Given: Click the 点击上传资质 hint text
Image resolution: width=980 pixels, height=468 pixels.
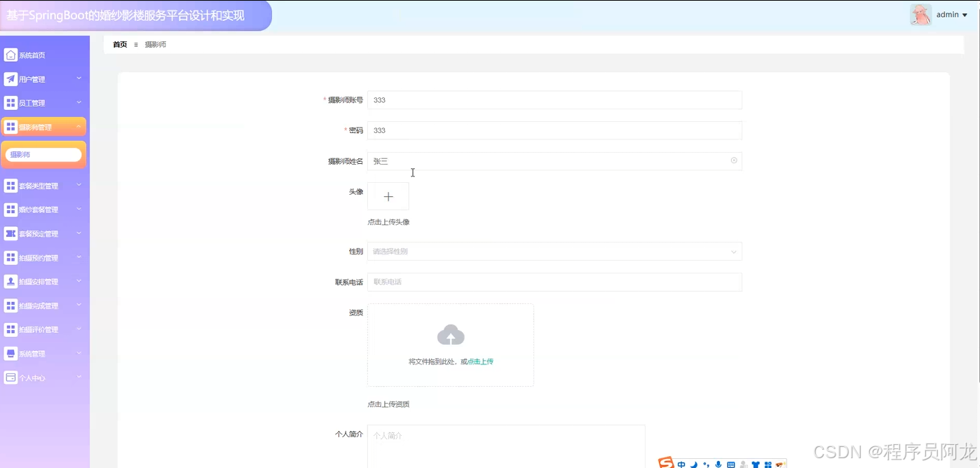Looking at the screenshot, I should click(388, 404).
